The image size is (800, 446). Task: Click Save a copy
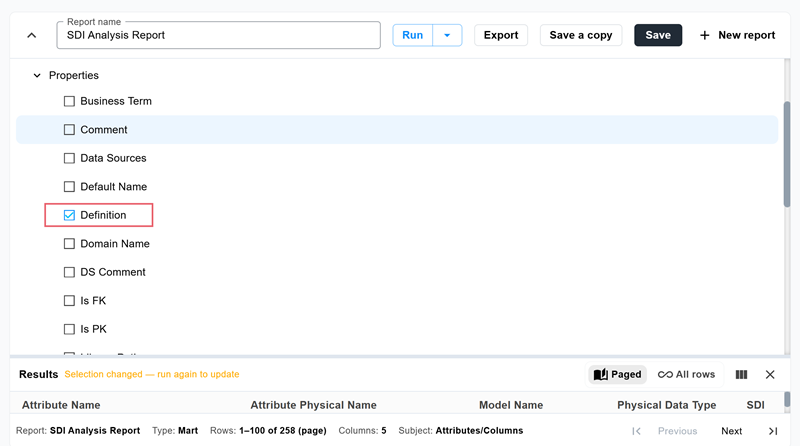pos(581,35)
